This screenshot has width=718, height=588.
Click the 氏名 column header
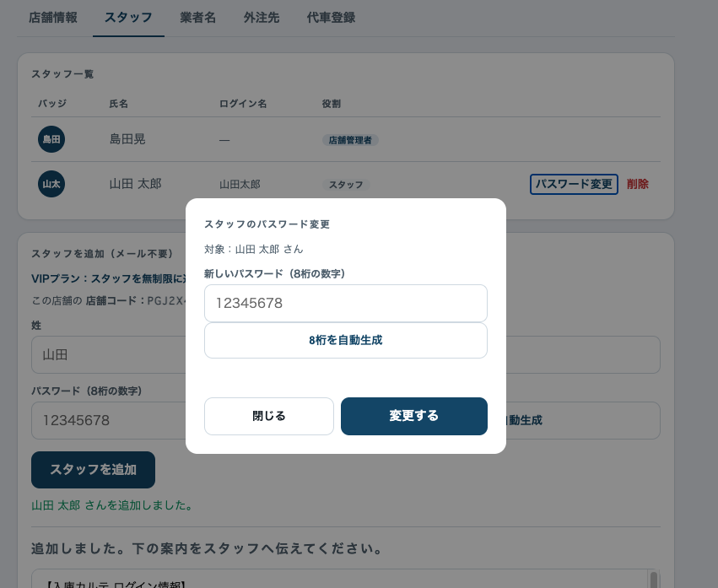tap(119, 104)
